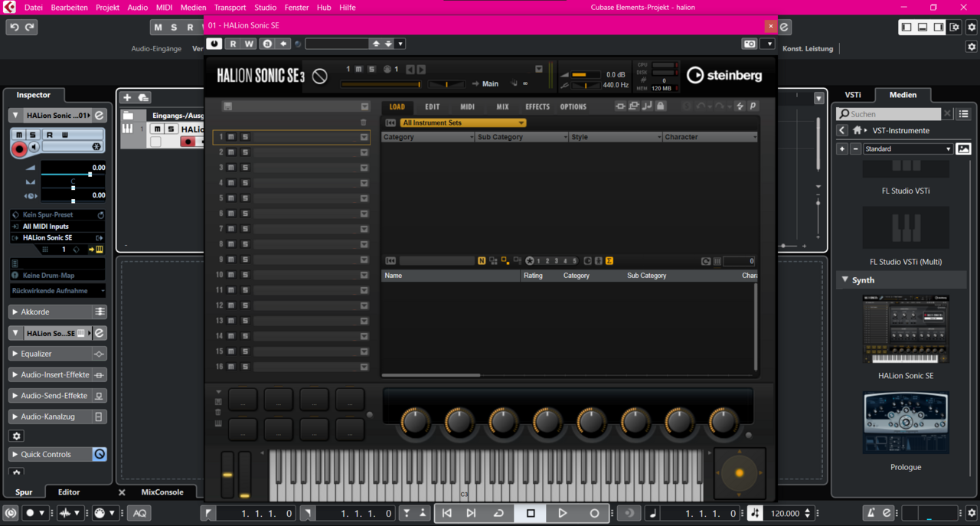The width and height of the screenshot is (980, 526).
Task: Click the plug-in snapshot camera icon
Action: 750,44
